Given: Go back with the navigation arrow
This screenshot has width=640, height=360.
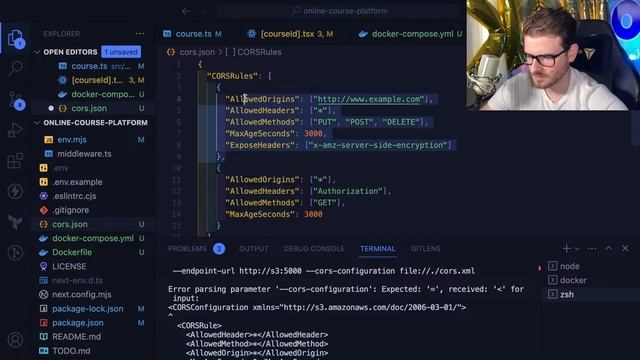Looking at the screenshot, I should [x=187, y=11].
